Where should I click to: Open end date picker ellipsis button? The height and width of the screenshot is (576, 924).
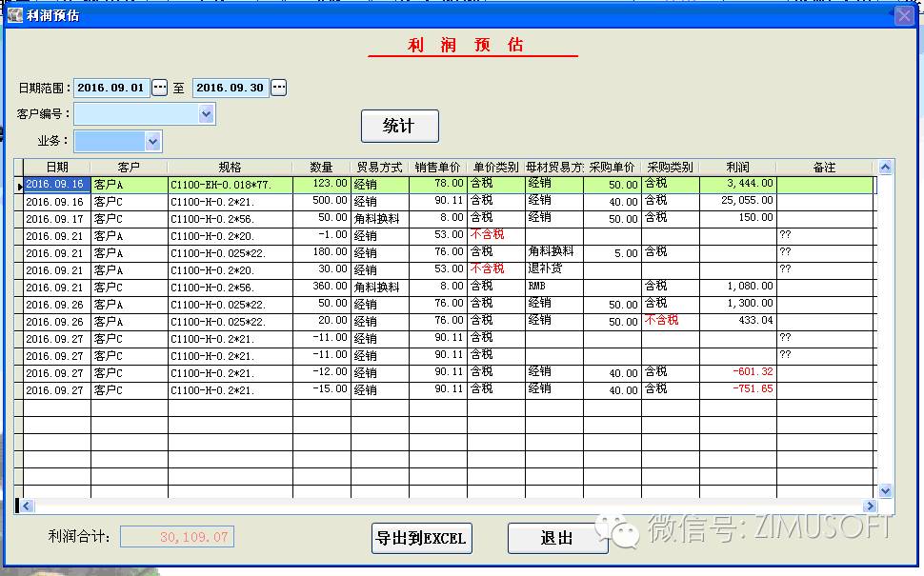coord(278,88)
